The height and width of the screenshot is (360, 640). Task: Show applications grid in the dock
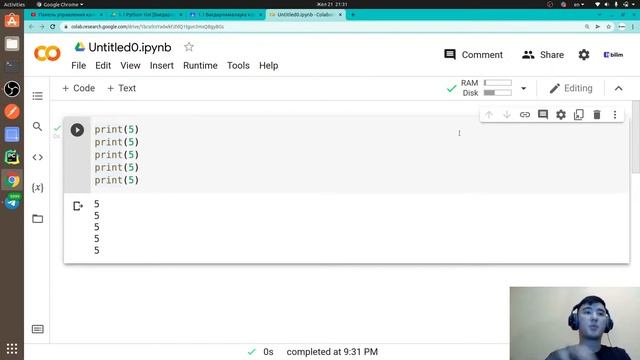[12, 349]
